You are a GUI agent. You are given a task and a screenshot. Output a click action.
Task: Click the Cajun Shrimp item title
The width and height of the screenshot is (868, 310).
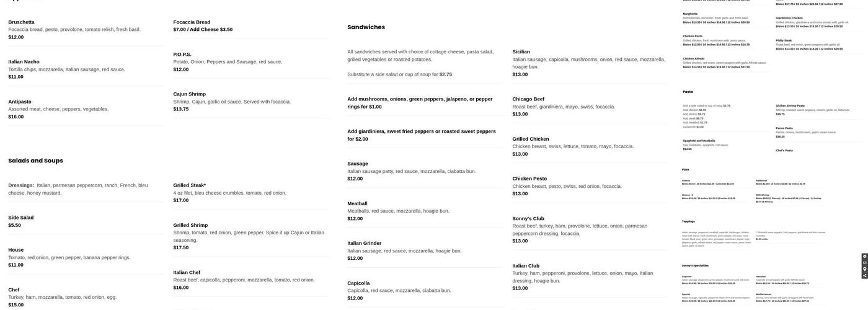(189, 94)
